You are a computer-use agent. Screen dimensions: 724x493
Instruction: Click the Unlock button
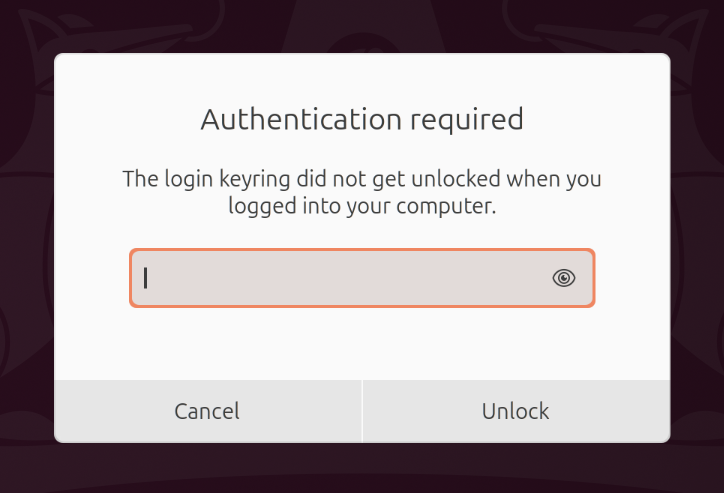click(515, 411)
